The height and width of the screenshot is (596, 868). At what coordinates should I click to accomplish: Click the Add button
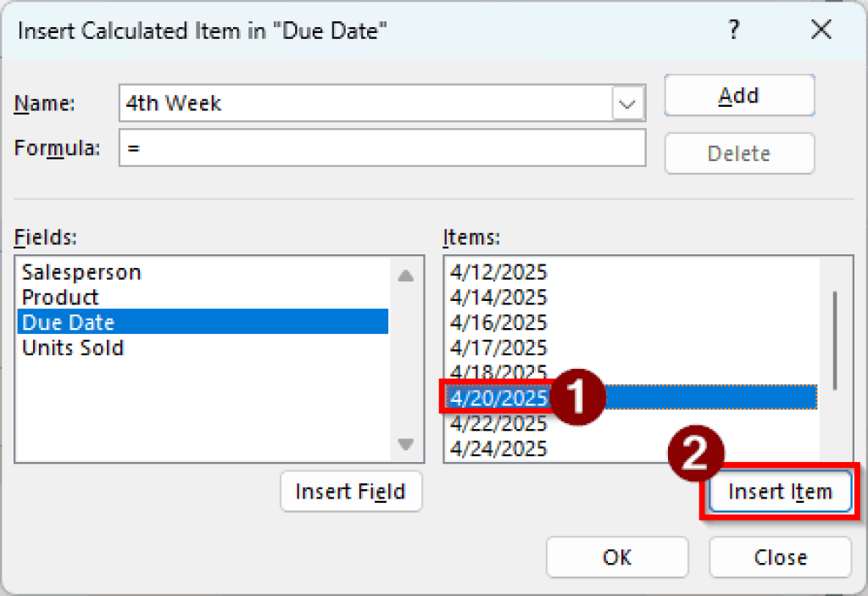click(738, 95)
